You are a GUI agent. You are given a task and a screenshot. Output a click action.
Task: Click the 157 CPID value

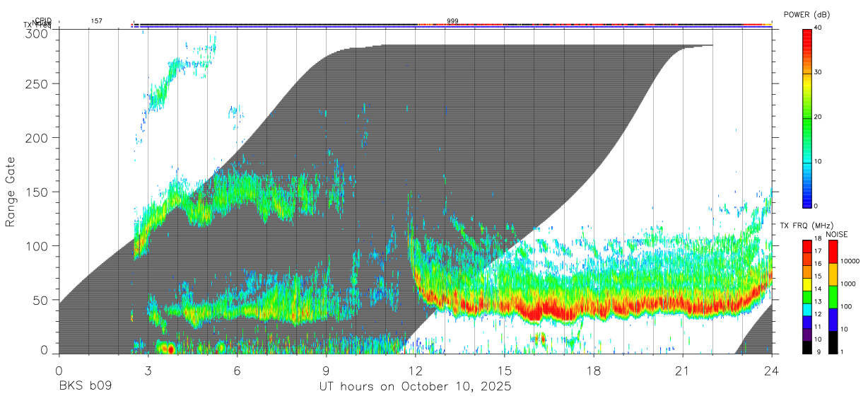pyautogui.click(x=96, y=21)
